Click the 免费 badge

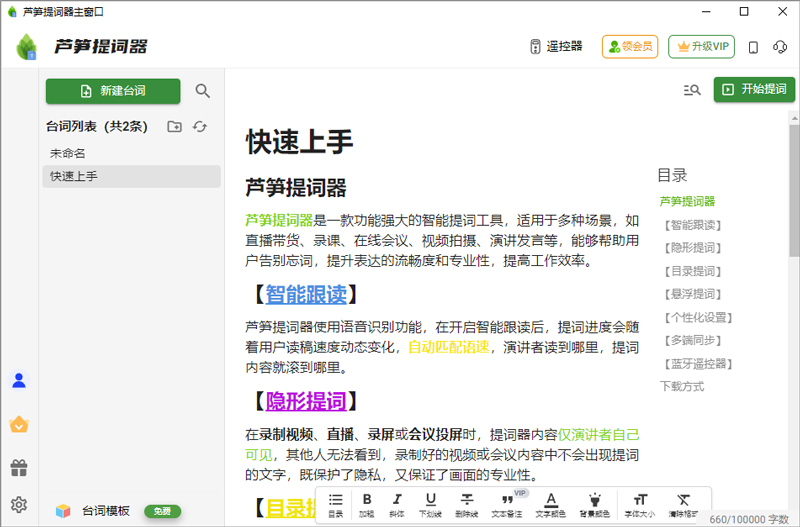(162, 511)
